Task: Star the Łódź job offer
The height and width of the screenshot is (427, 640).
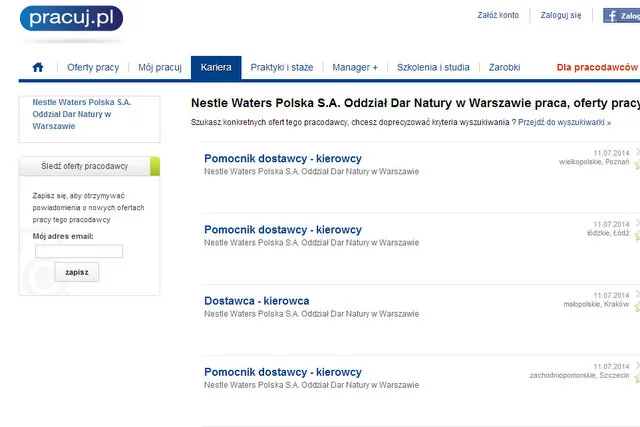Action: pyautogui.click(x=637, y=236)
